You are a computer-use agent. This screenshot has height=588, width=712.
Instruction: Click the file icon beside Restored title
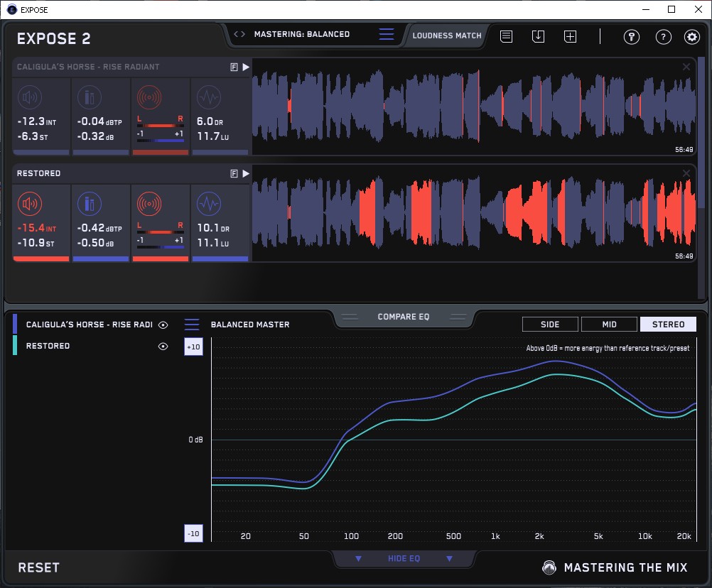click(x=234, y=174)
